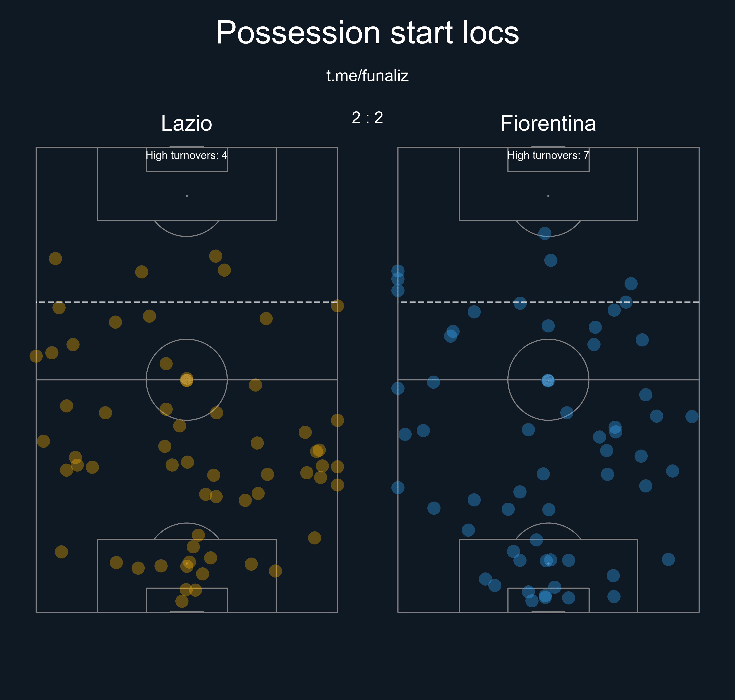735x700 pixels.
Task: Click Lazio's High turnovers: 4 label
Action: 186,155
